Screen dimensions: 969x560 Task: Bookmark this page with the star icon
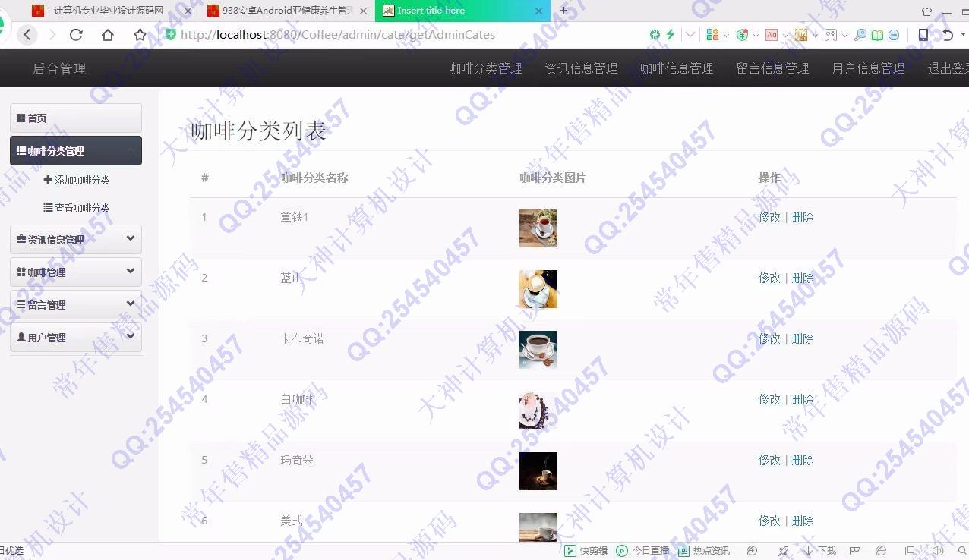coord(140,35)
